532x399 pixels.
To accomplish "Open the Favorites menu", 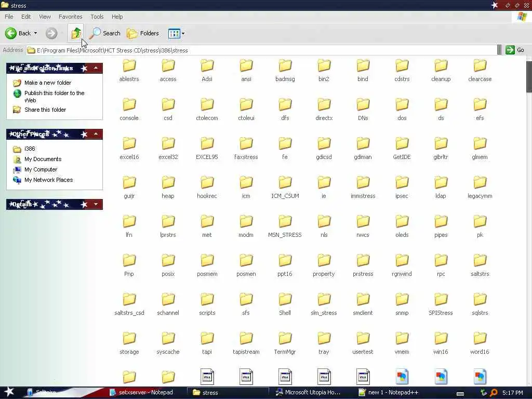I will coord(70,17).
